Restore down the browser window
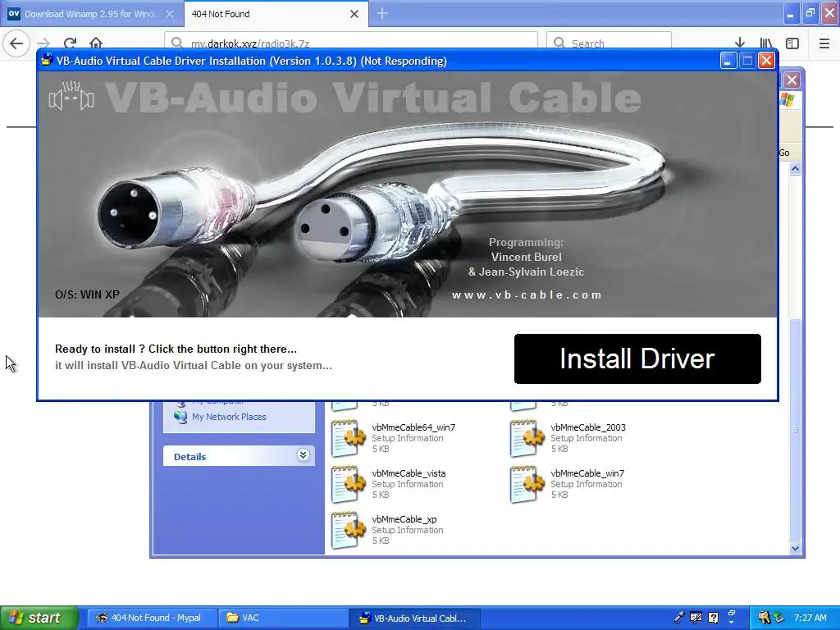The height and width of the screenshot is (630, 840). (x=810, y=13)
